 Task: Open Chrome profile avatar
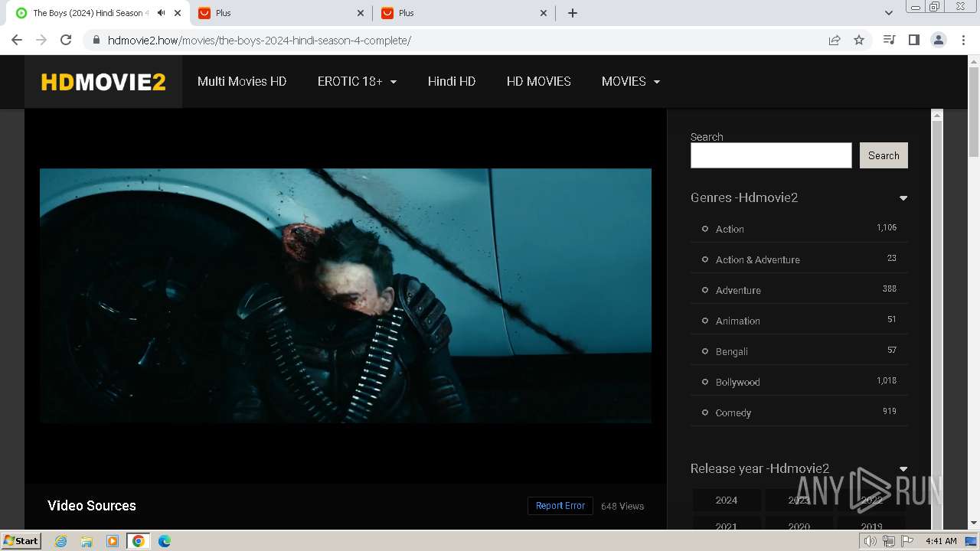pyautogui.click(x=939, y=40)
